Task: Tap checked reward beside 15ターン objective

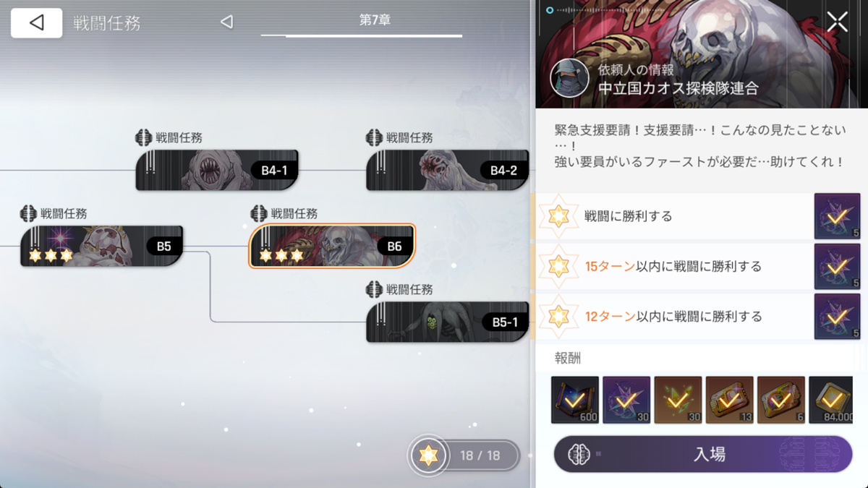Action: coord(837,266)
